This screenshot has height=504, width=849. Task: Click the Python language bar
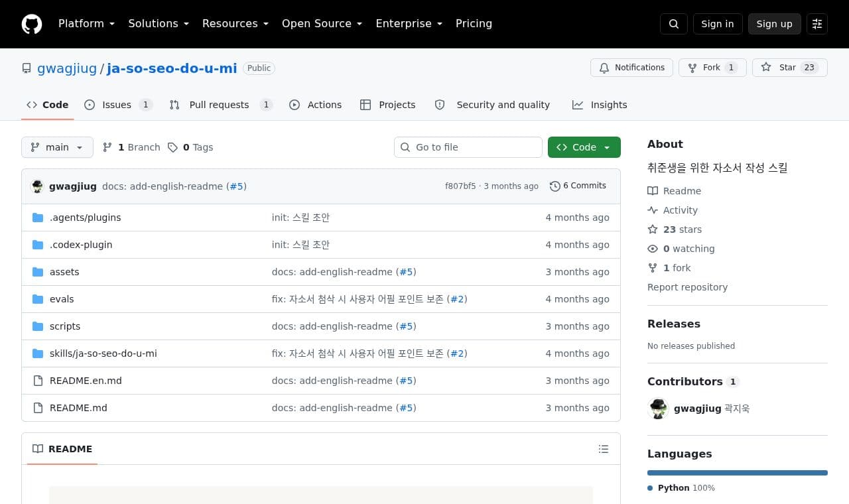738,473
